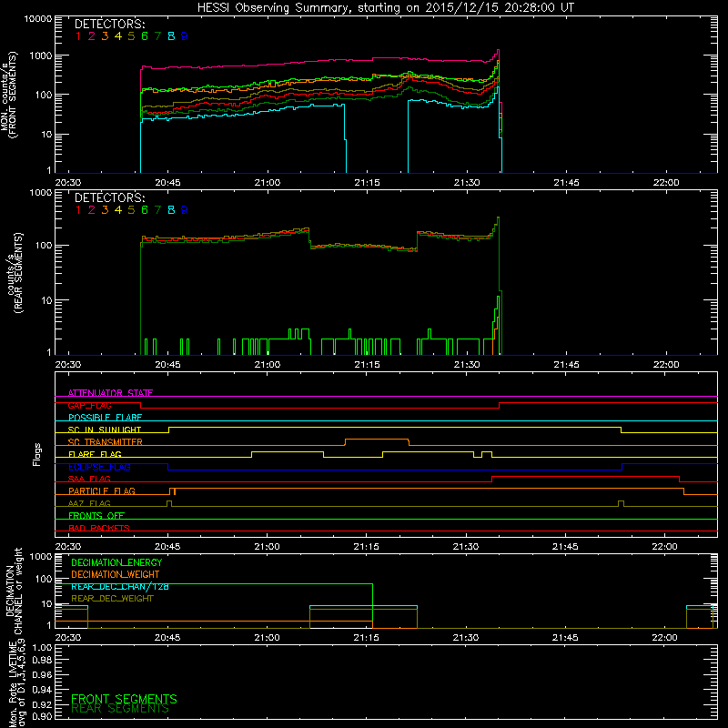Click the SC_TRANSMITTER flag label
The width and height of the screenshot is (728, 728).
pyautogui.click(x=106, y=441)
